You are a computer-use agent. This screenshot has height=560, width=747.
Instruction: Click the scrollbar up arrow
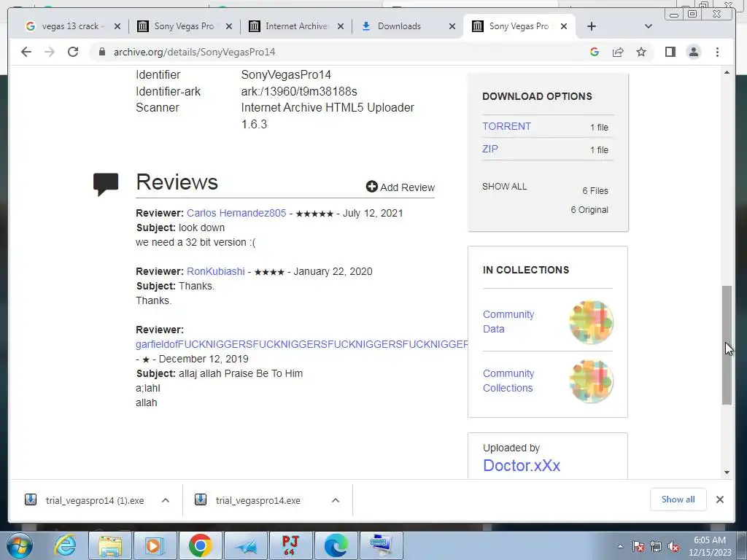coord(727,72)
